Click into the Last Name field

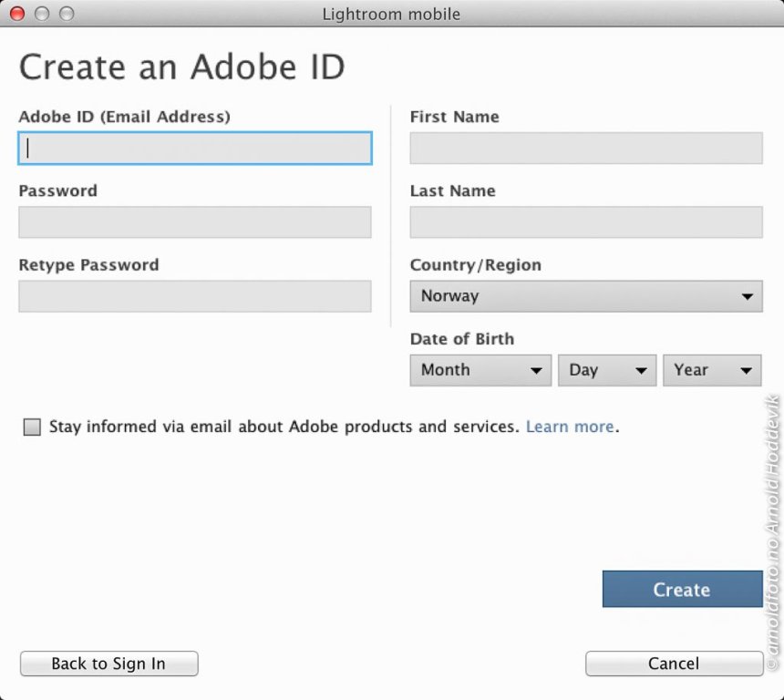(586, 222)
